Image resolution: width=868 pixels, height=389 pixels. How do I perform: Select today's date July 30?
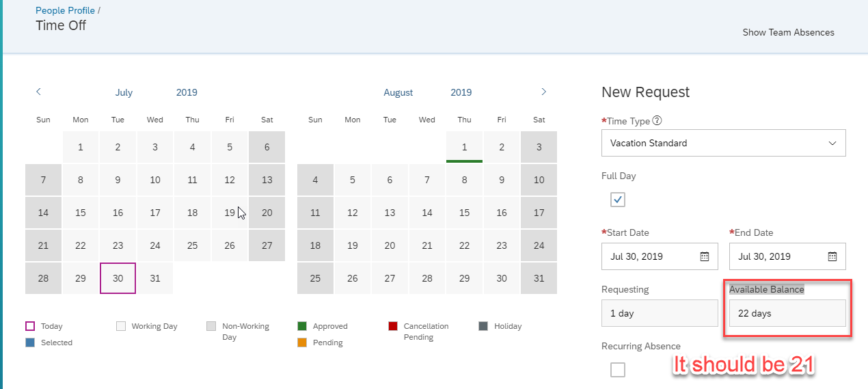pyautogui.click(x=118, y=278)
